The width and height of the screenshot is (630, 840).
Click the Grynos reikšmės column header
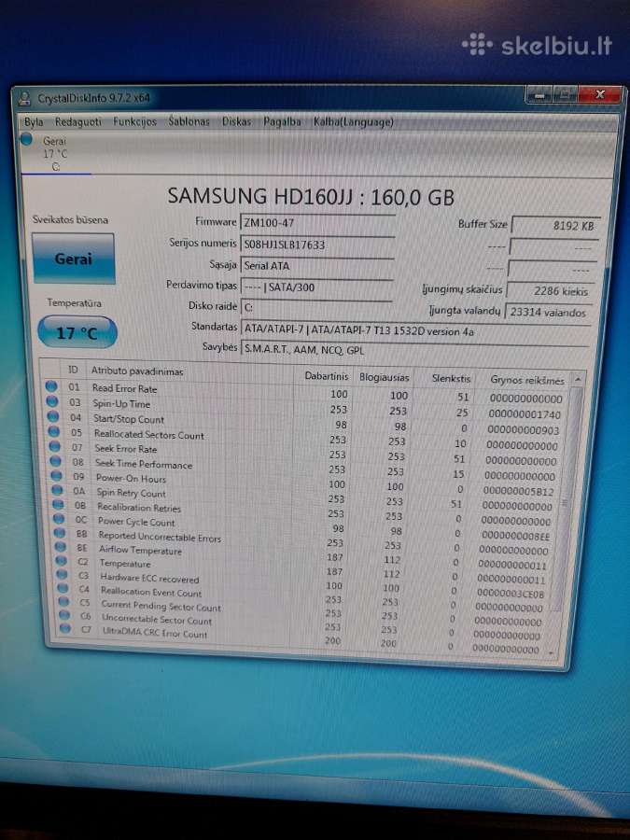(x=527, y=380)
